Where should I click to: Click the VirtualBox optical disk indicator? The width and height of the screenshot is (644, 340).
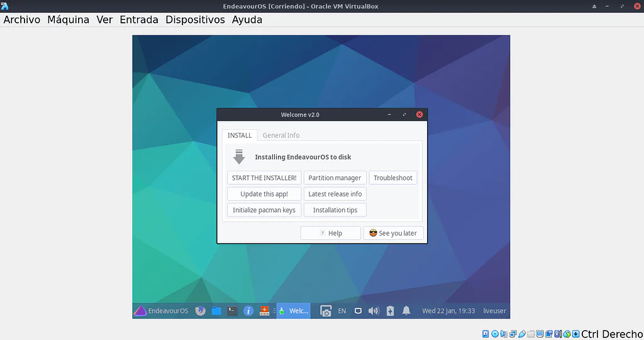click(495, 334)
